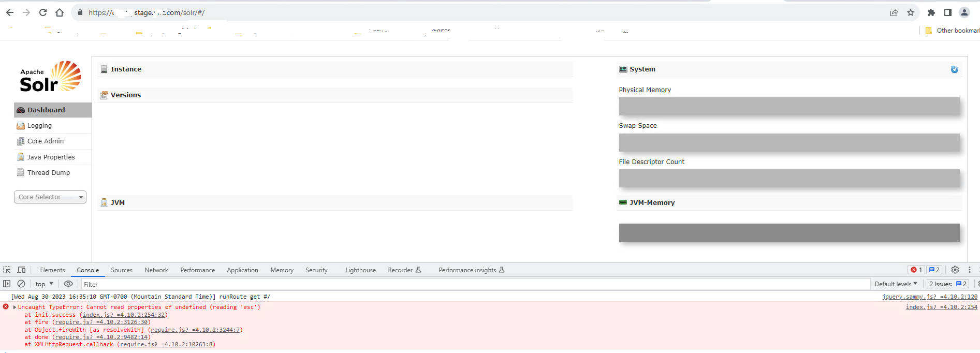Expand the Uncaught TypeError stack trace

[x=14, y=307]
